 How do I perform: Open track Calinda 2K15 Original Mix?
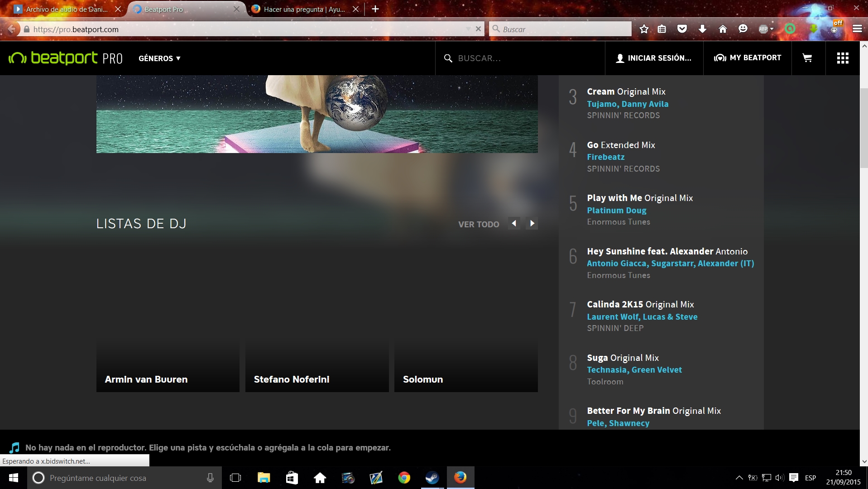click(640, 304)
